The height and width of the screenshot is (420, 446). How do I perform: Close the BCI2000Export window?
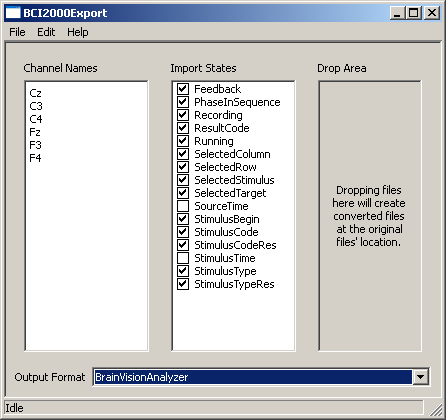pyautogui.click(x=432, y=13)
